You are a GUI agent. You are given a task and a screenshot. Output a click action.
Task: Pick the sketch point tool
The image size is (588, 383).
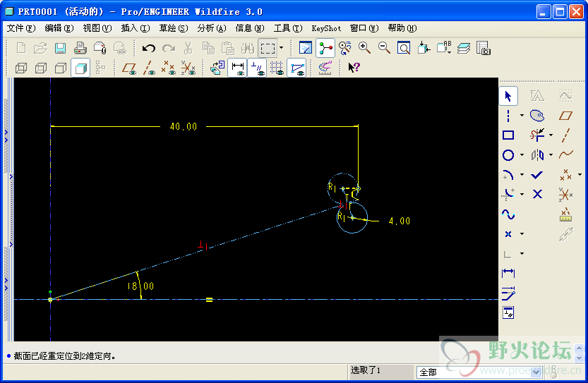[x=508, y=234]
